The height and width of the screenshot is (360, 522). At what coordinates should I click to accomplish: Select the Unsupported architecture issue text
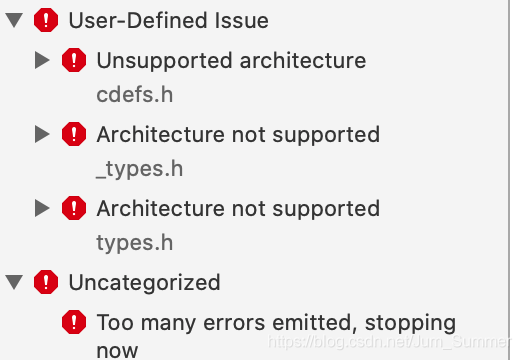click(231, 61)
